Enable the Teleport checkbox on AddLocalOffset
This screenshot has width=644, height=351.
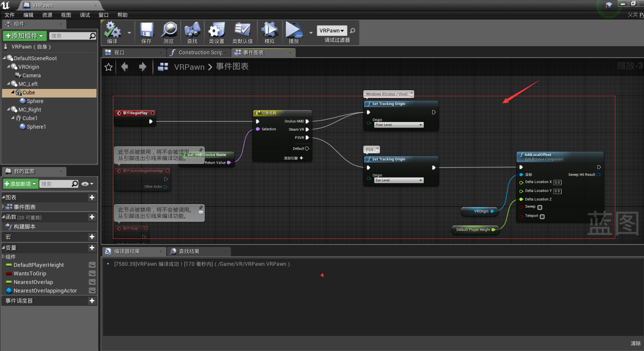click(542, 216)
